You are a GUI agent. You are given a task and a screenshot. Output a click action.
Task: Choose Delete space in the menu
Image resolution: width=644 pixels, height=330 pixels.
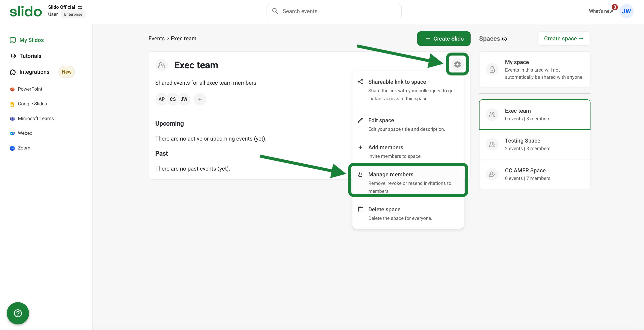point(408,214)
